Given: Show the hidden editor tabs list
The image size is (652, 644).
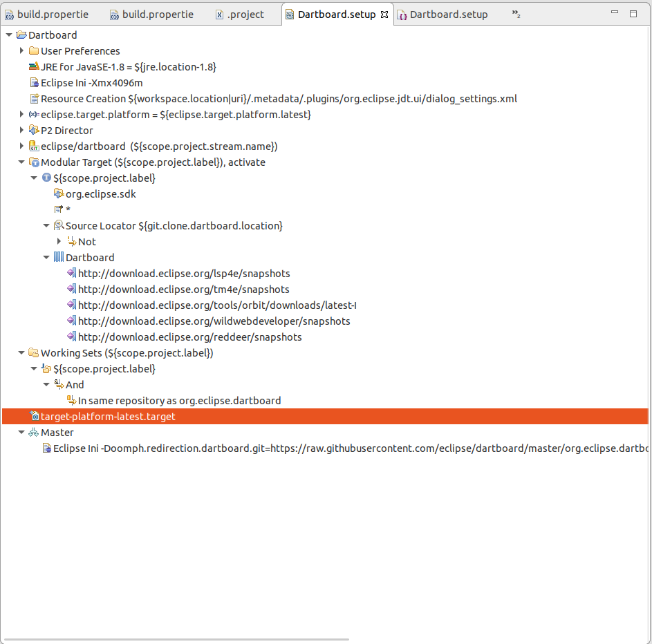Looking at the screenshot, I should click(516, 15).
